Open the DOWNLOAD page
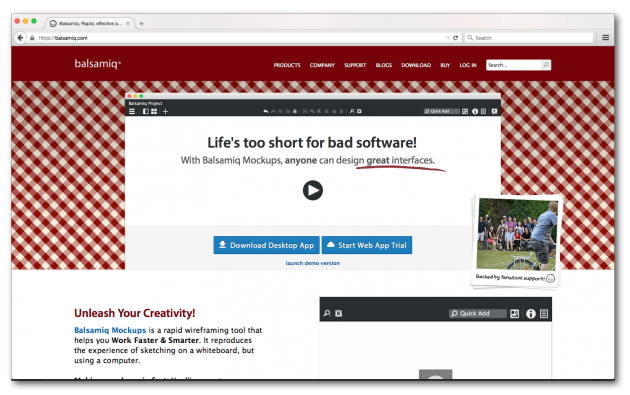This screenshot has height=395, width=630. tap(416, 65)
